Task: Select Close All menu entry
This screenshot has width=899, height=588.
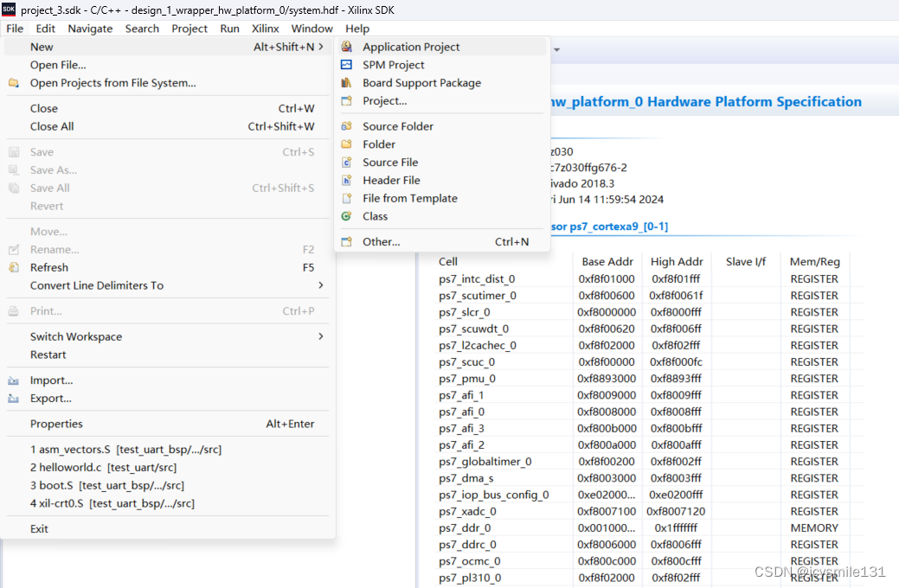Action: click(166, 126)
